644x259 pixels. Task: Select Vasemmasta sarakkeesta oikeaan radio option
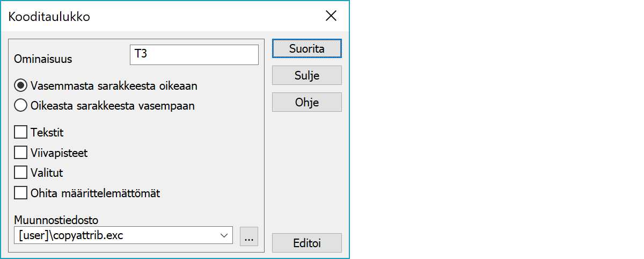21,85
